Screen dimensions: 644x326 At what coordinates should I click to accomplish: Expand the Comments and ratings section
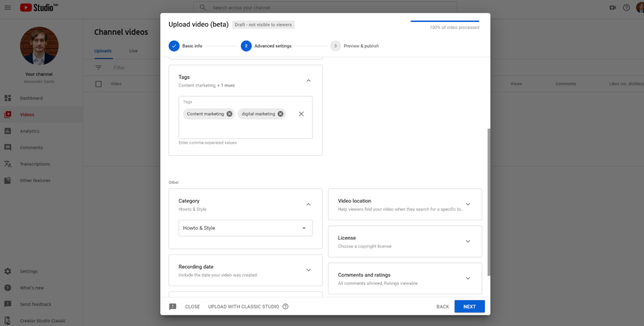[468, 278]
